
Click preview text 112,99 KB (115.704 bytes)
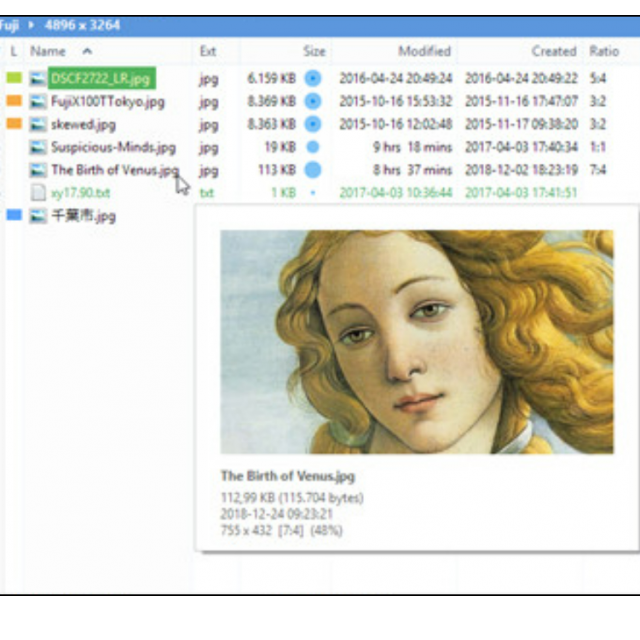point(292,498)
